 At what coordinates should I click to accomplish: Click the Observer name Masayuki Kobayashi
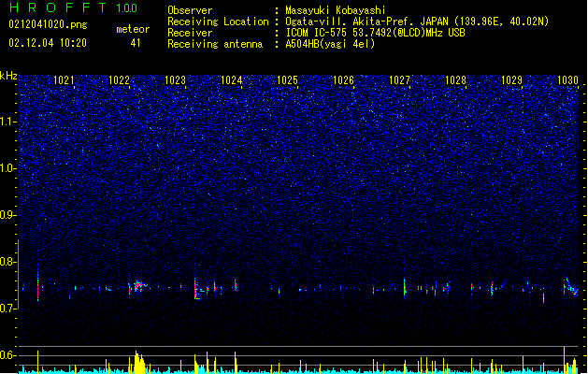[336, 10]
